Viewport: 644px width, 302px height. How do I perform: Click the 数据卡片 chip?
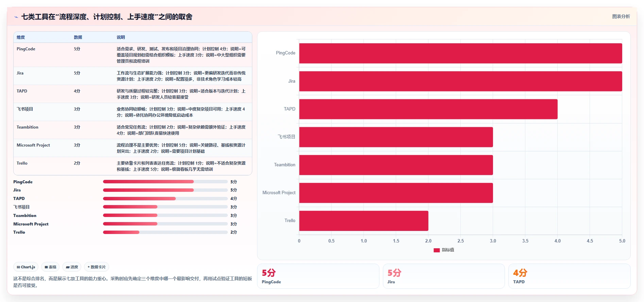pos(97,267)
